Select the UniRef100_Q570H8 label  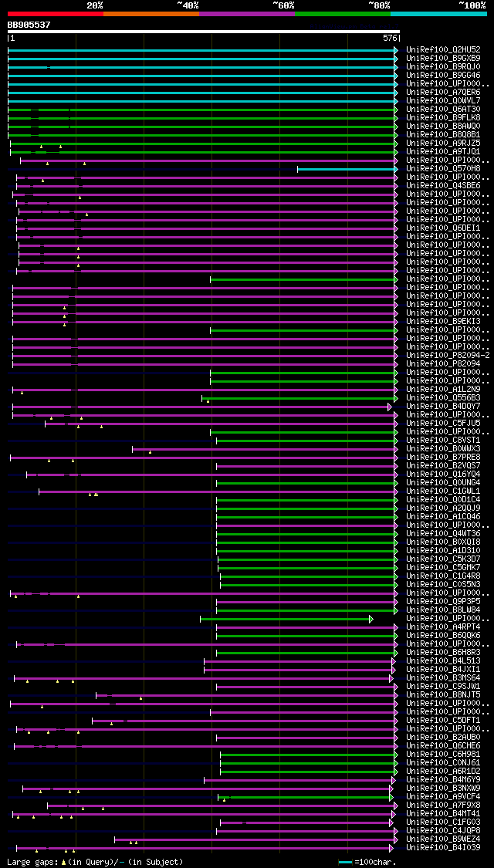pyautogui.click(x=443, y=168)
